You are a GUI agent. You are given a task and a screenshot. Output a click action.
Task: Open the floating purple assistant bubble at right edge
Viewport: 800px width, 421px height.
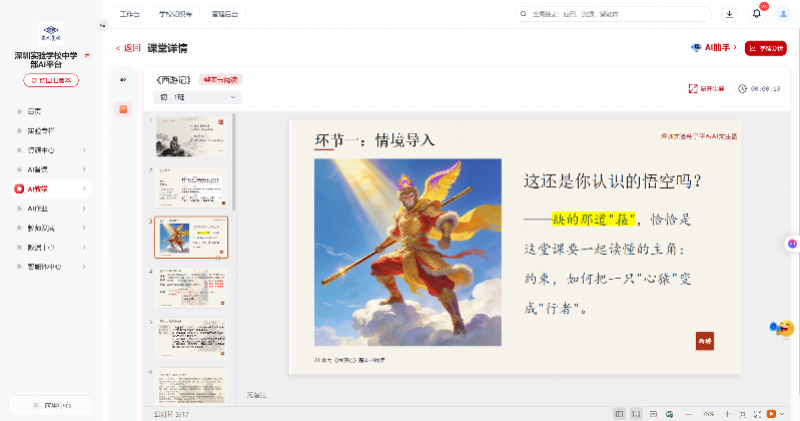pos(792,244)
